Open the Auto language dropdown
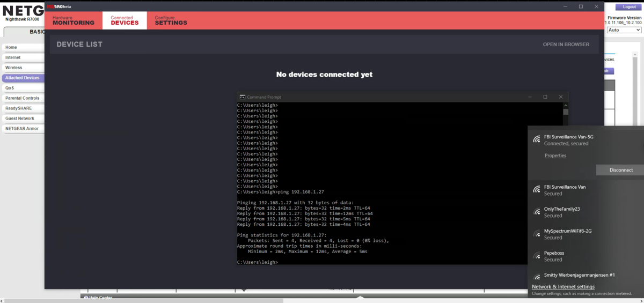 pos(624,30)
